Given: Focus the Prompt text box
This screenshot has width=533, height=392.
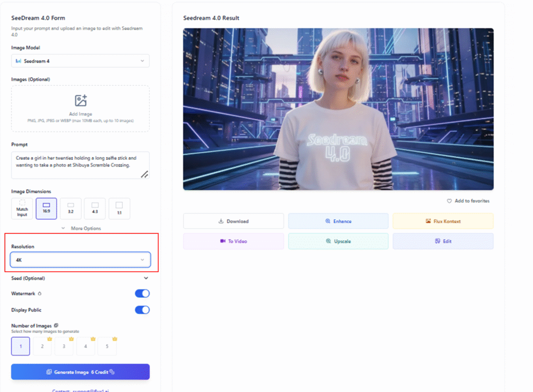Looking at the screenshot, I should point(80,165).
